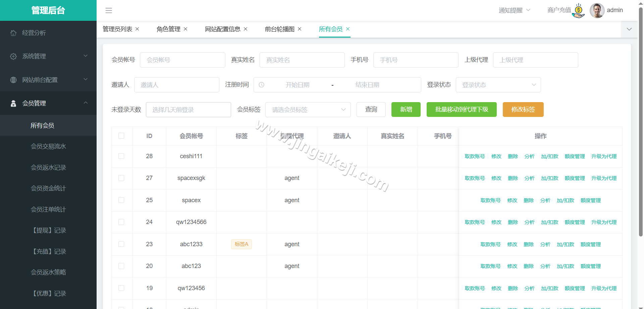
Task: Click the 系统管理 gear icon
Action: coord(13,56)
